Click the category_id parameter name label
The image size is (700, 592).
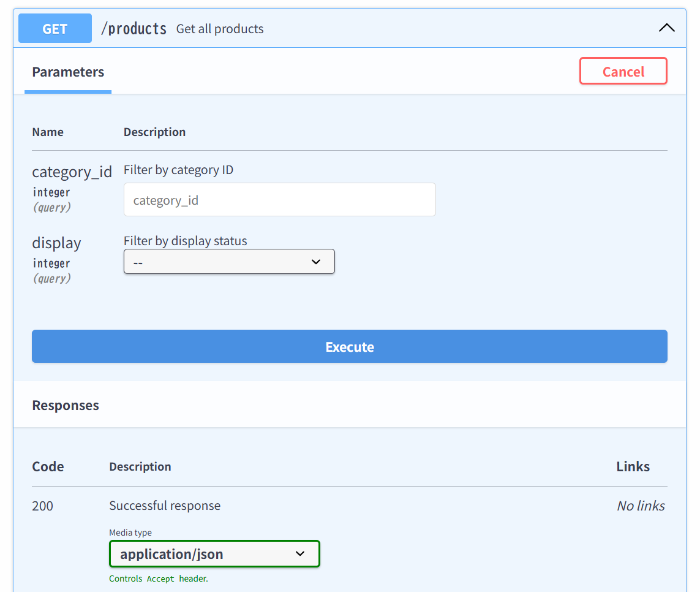[x=72, y=172]
